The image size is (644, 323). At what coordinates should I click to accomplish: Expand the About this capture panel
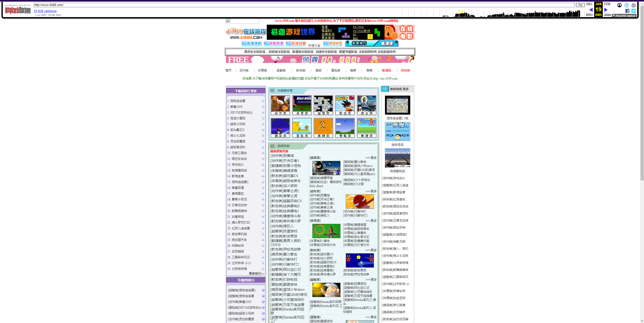624,16
